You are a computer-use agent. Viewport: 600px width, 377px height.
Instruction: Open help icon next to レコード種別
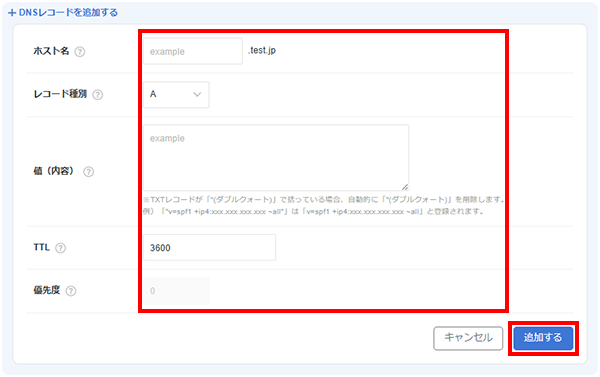[98, 95]
